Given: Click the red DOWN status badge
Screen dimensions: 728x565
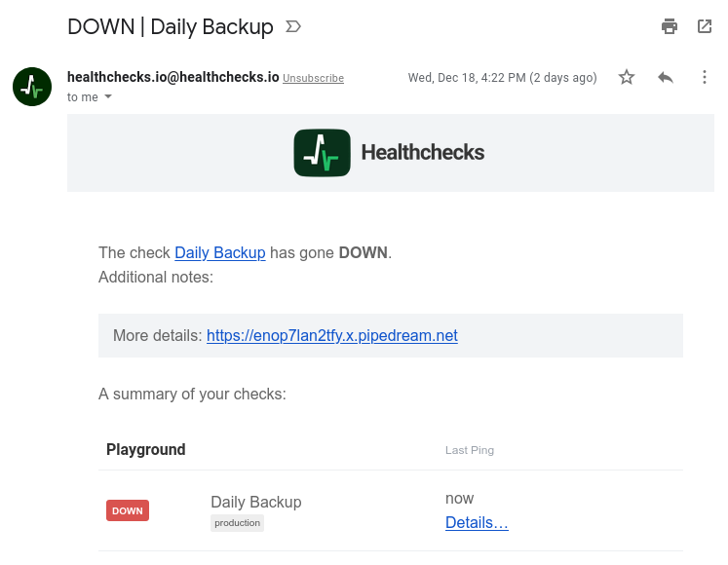Looking at the screenshot, I should tap(128, 510).
